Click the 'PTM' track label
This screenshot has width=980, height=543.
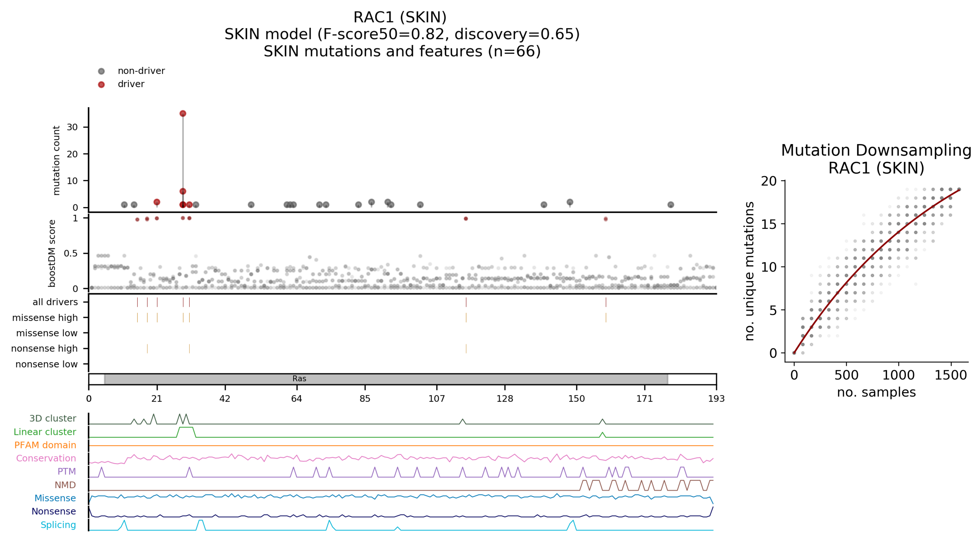67,471
